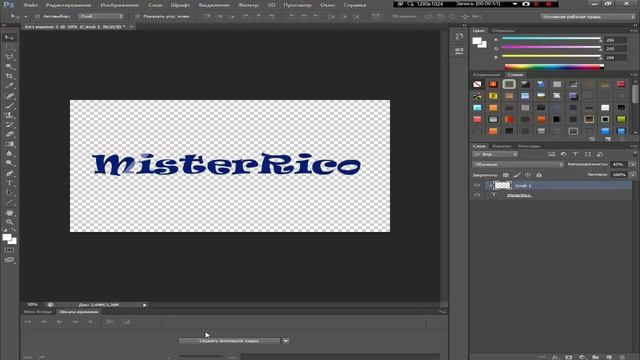The height and width of the screenshot is (360, 640).
Task: Select the Lasso tool
Action: tap(9, 57)
